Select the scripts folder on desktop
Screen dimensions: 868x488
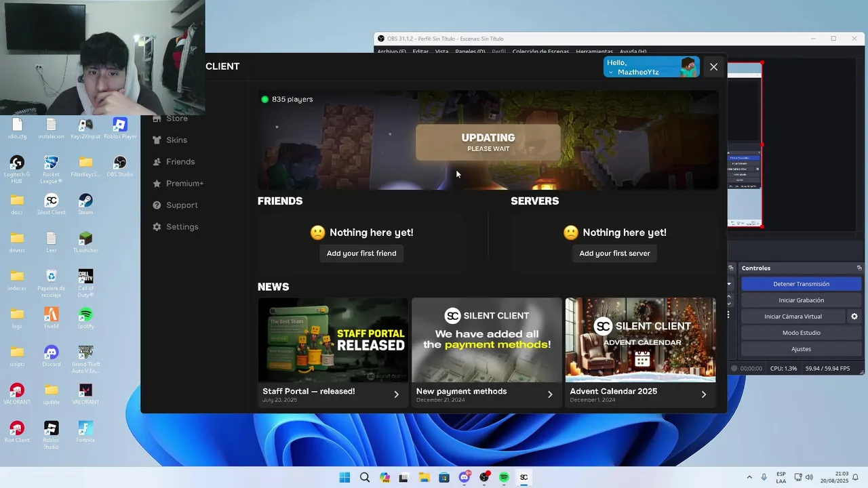pos(17,357)
